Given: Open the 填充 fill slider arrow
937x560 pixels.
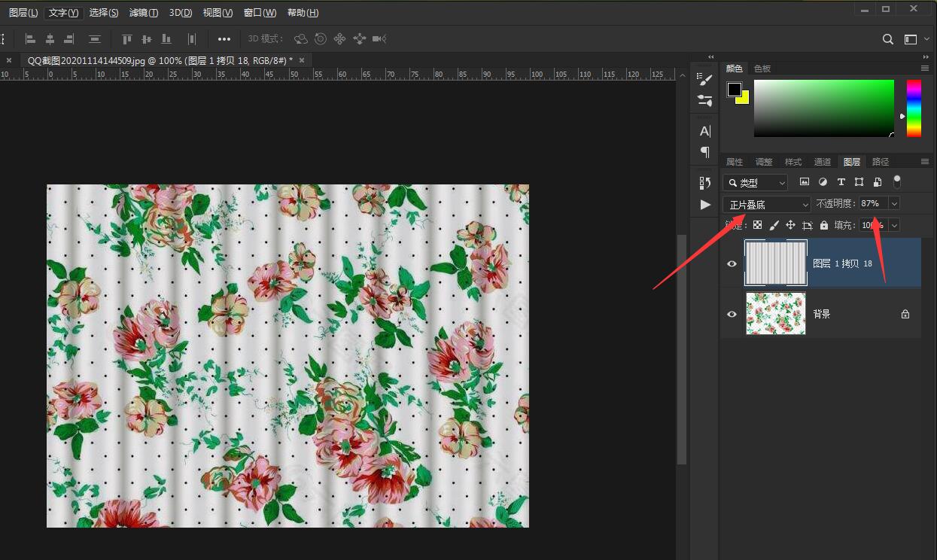Looking at the screenshot, I should pos(894,225).
